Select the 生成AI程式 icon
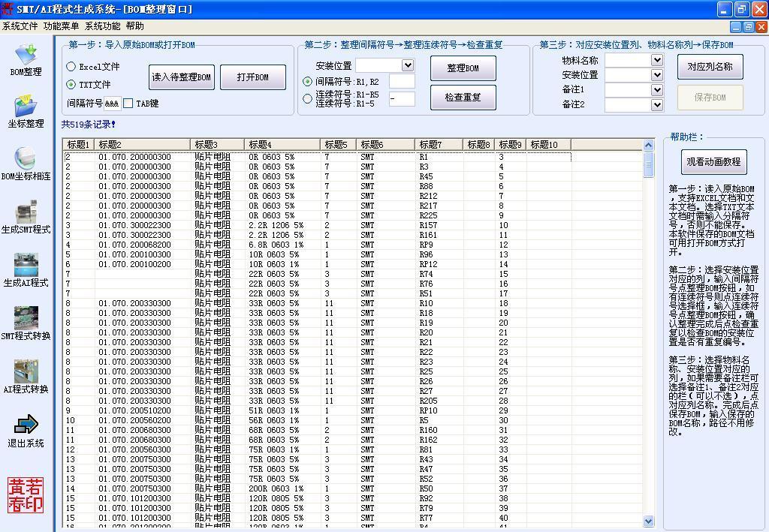The height and width of the screenshot is (532, 769). click(x=26, y=266)
